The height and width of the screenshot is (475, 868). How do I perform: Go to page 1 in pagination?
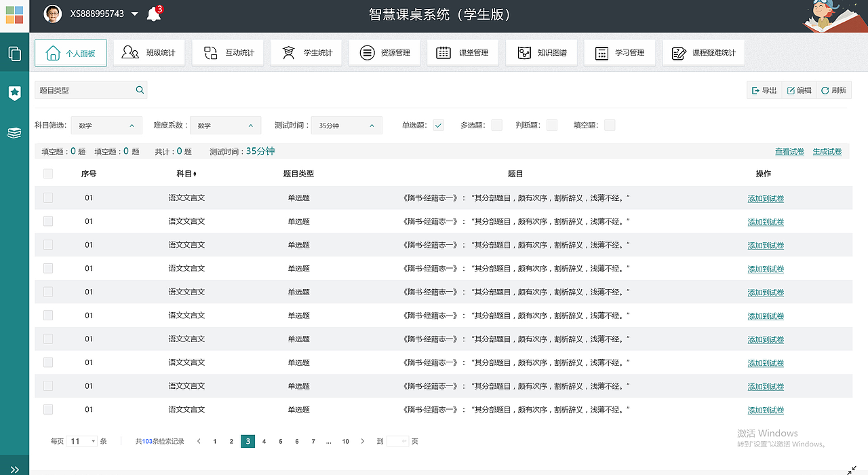pyautogui.click(x=215, y=442)
